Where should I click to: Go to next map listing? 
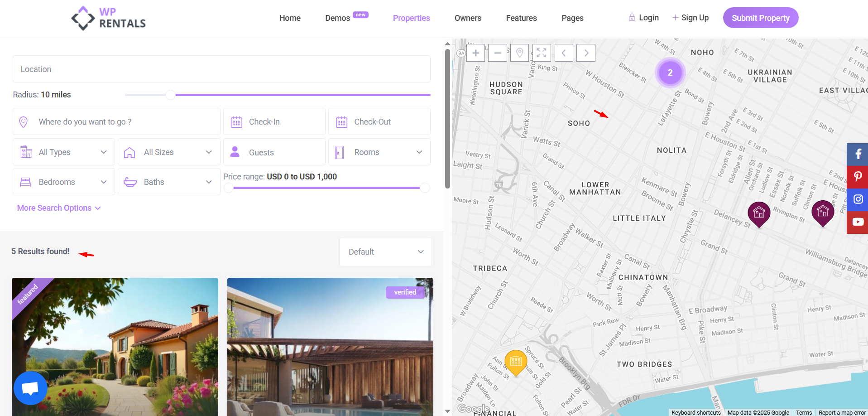[586, 53]
